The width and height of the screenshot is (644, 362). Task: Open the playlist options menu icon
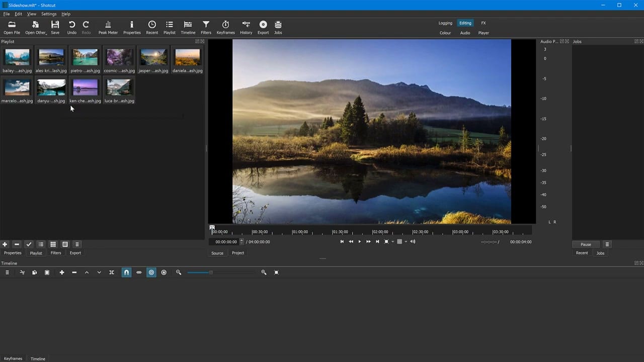(x=76, y=244)
